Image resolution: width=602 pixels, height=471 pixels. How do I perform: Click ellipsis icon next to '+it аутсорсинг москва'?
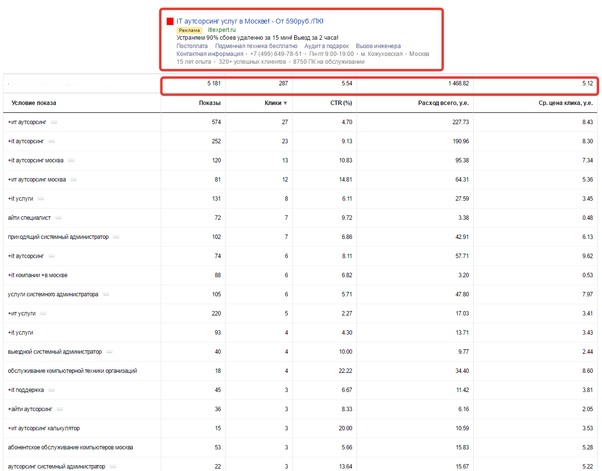(71, 160)
